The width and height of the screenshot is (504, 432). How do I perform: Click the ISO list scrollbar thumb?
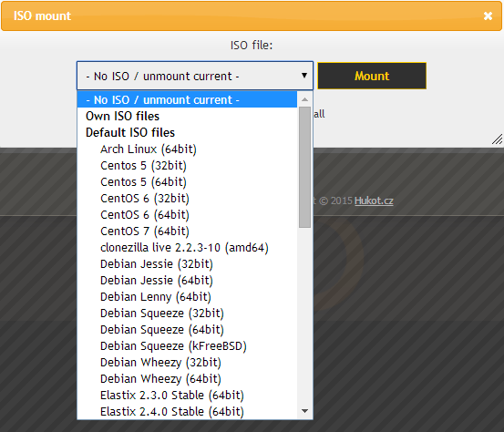point(304,167)
